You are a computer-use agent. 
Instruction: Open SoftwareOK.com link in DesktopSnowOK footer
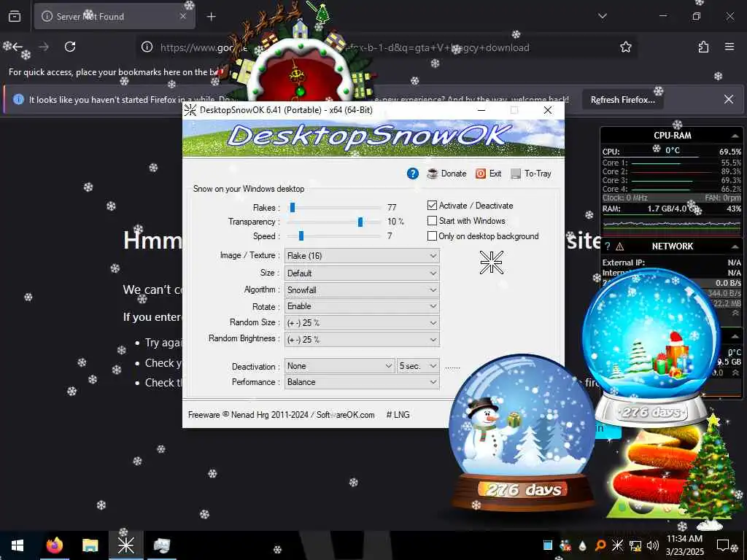tap(345, 415)
